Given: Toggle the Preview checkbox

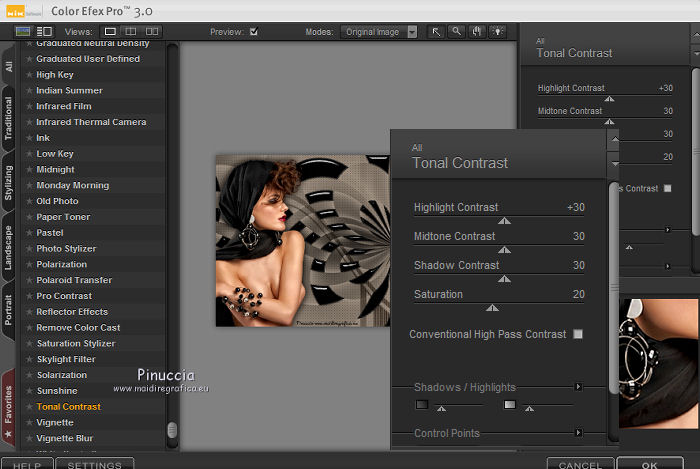Looking at the screenshot, I should (x=254, y=32).
